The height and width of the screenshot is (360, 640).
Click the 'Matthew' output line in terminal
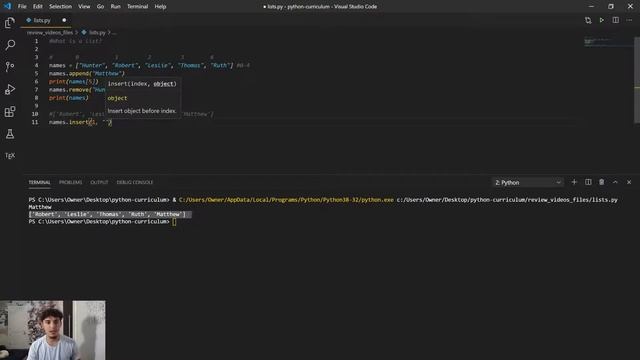(x=40, y=207)
